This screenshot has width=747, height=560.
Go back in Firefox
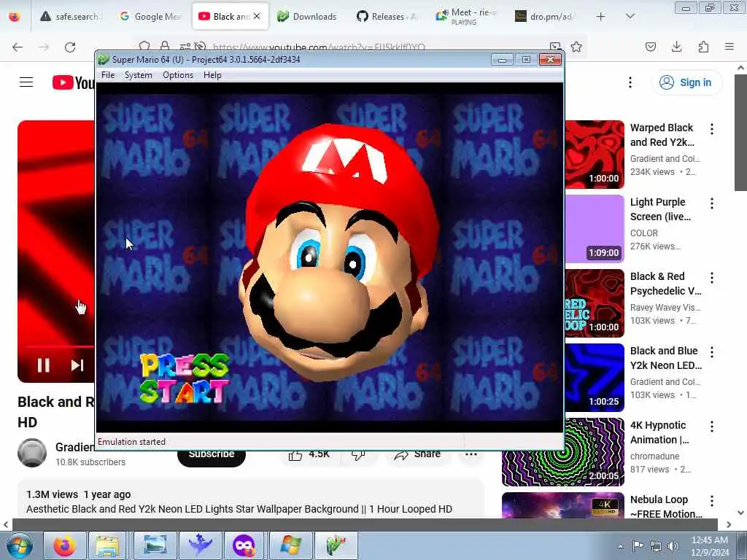click(18, 47)
